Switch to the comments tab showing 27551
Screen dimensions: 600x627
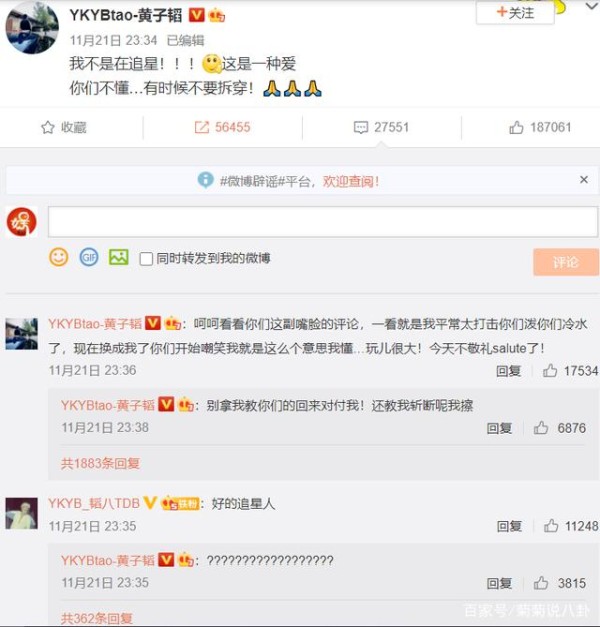click(x=382, y=128)
